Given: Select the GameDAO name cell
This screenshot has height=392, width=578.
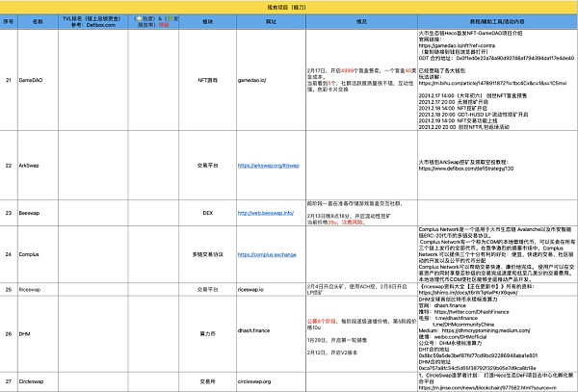Looking at the screenshot, I should pyautogui.click(x=32, y=83).
